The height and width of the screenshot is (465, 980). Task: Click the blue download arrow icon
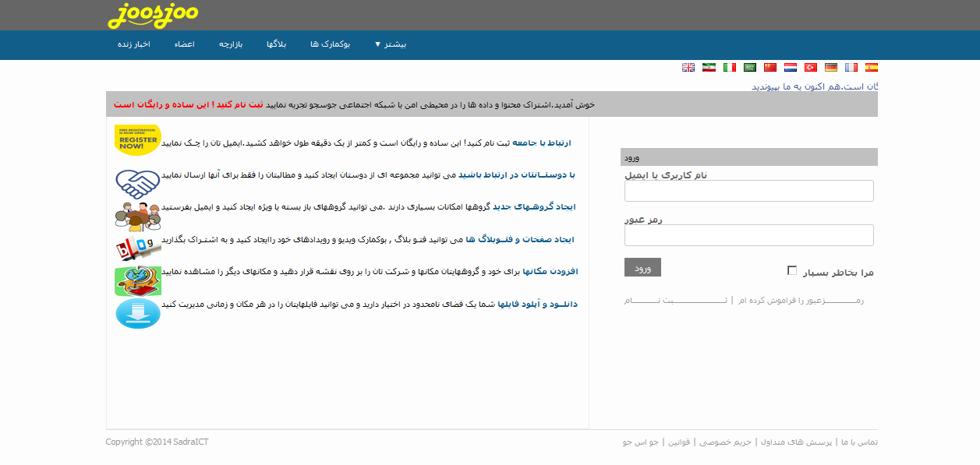tap(137, 313)
